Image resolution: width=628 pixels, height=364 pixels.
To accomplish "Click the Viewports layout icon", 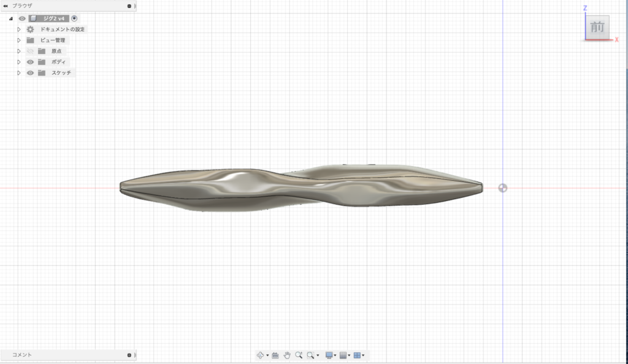I will [x=357, y=355].
